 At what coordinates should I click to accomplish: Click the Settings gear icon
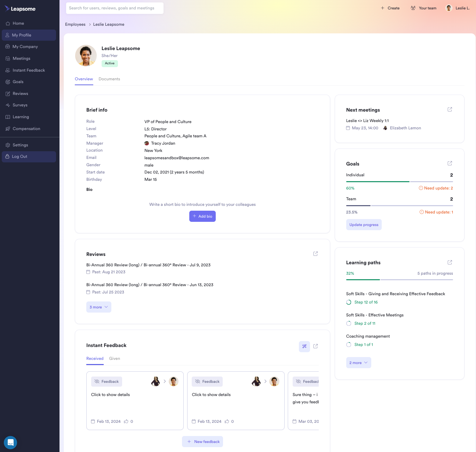[x=8, y=145]
